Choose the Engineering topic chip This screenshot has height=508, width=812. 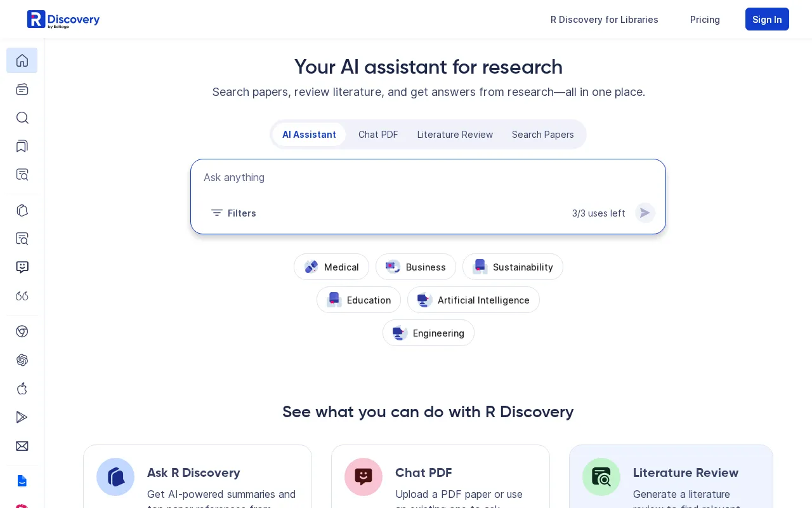click(428, 333)
